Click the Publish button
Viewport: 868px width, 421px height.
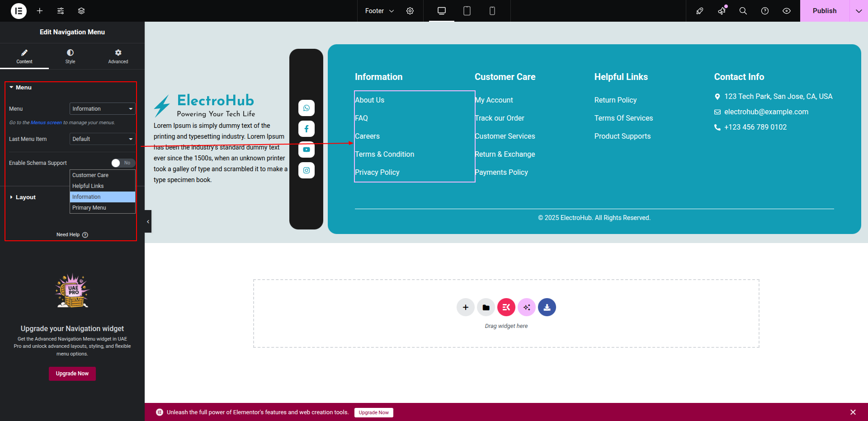[x=824, y=11]
